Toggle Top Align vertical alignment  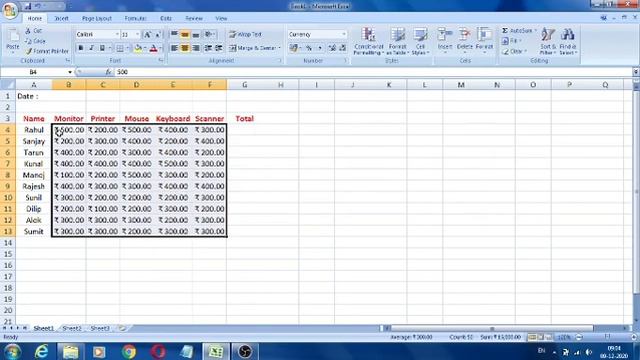point(174,35)
